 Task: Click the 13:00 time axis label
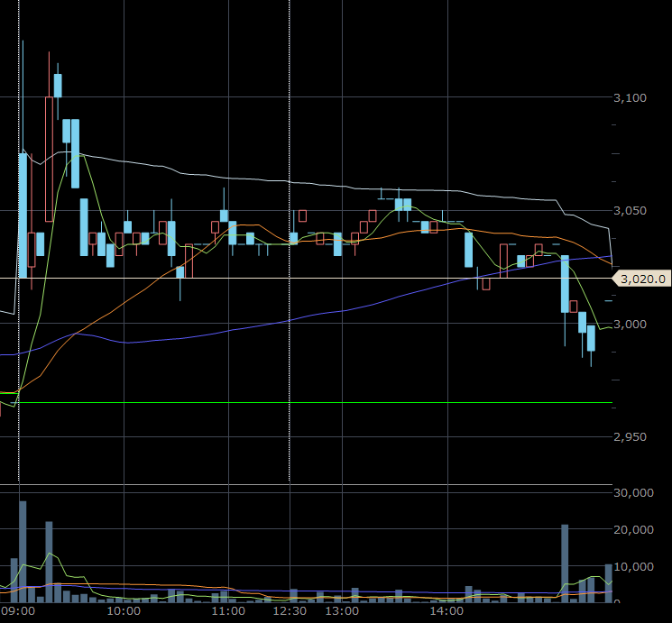(x=342, y=611)
